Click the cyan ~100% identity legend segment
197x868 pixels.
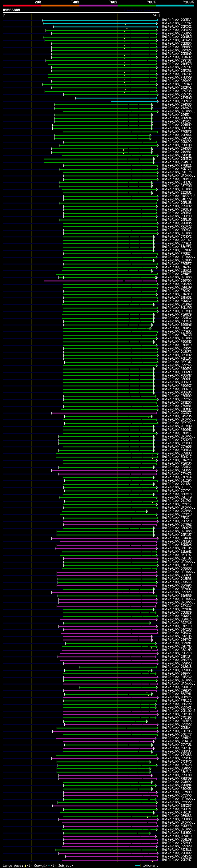(175, 5)
